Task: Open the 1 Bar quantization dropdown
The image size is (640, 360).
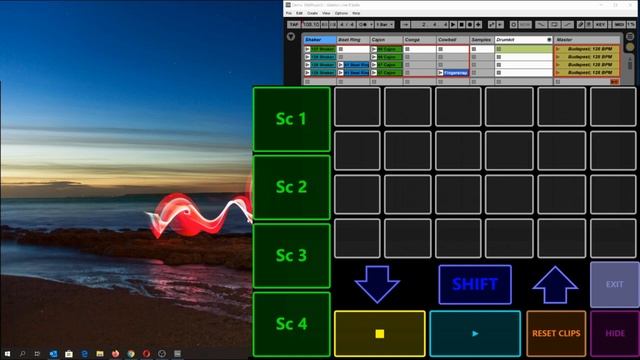Action: (384, 25)
